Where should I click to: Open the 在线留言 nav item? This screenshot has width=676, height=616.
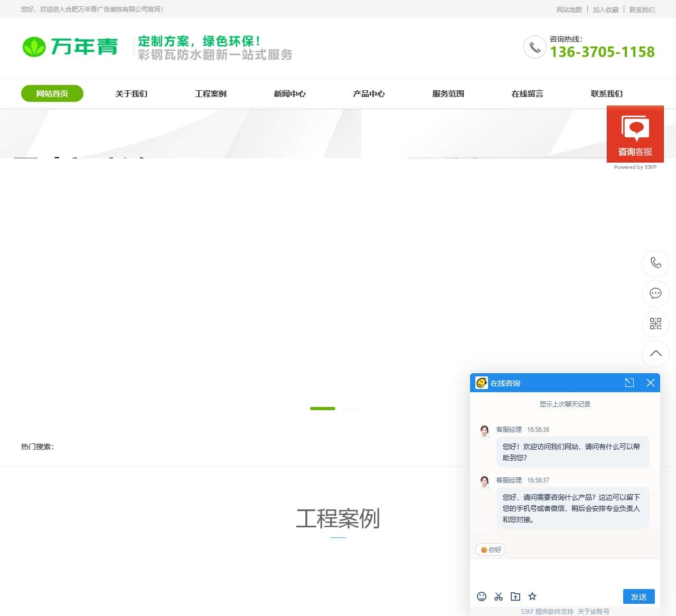tap(528, 93)
